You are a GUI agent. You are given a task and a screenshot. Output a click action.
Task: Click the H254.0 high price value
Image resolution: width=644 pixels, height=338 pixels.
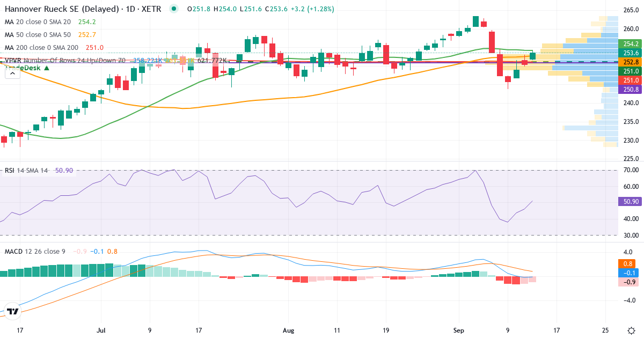coord(225,9)
